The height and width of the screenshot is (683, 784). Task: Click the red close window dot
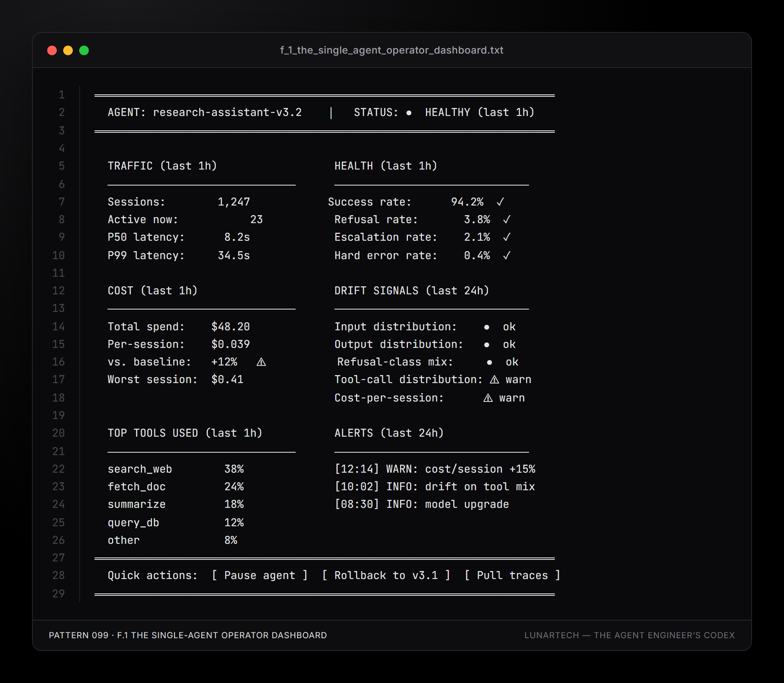click(52, 50)
